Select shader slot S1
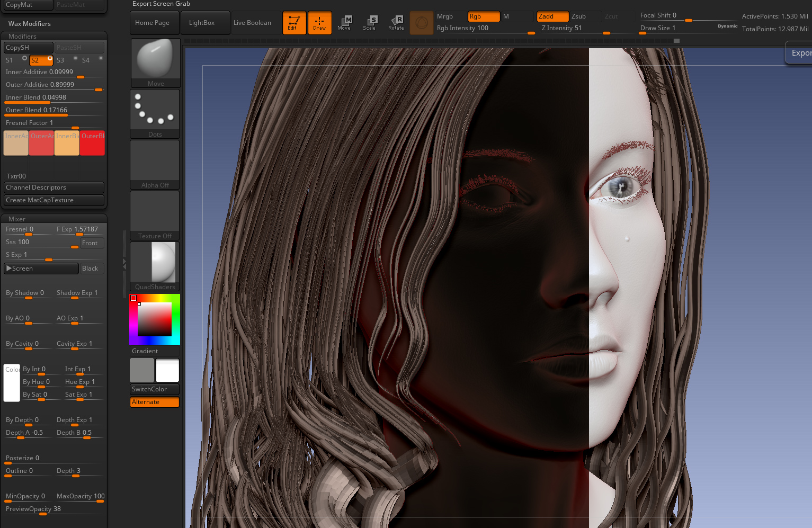Screen dimensions: 812x528 click(x=16, y=60)
